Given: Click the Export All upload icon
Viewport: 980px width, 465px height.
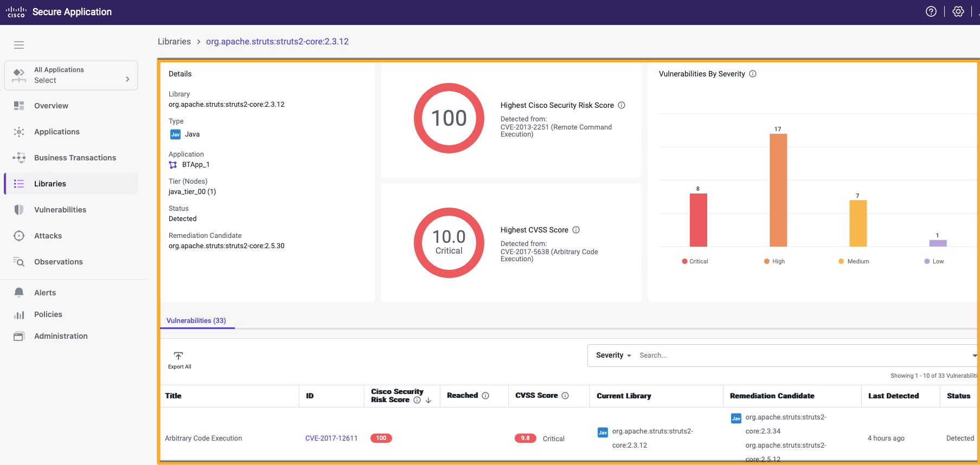Looking at the screenshot, I should tap(178, 356).
